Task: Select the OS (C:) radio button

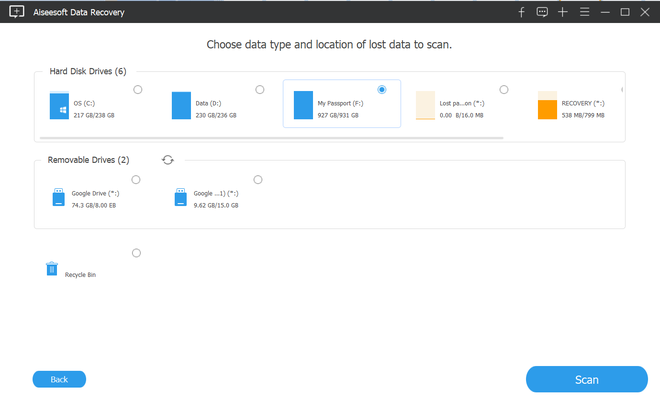Action: pyautogui.click(x=138, y=90)
